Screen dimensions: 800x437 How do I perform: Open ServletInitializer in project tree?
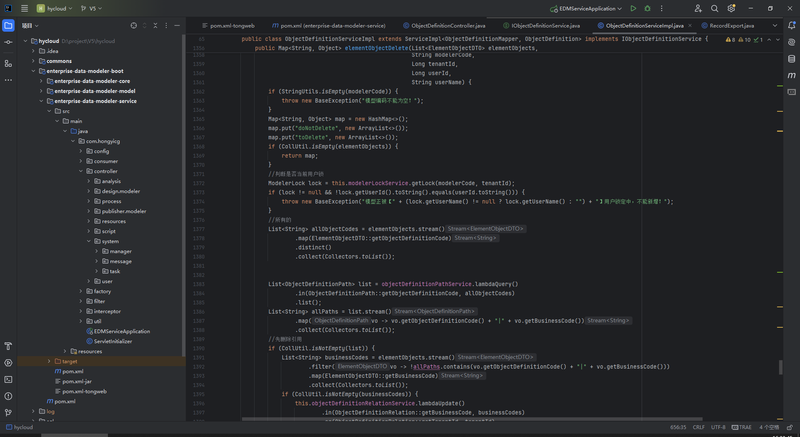coord(113,341)
